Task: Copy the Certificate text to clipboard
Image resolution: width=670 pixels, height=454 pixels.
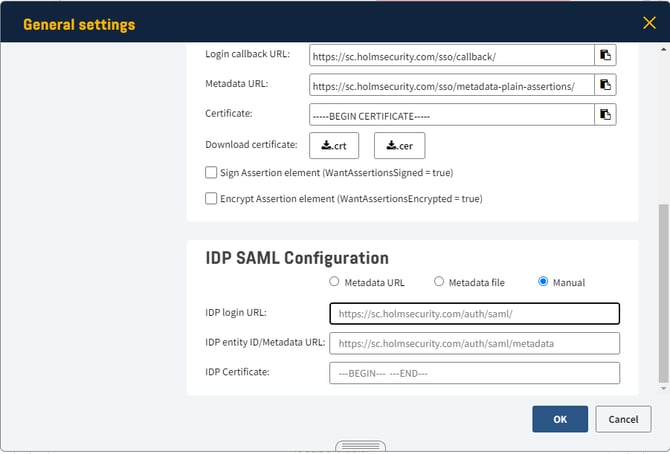Action: tap(605, 115)
